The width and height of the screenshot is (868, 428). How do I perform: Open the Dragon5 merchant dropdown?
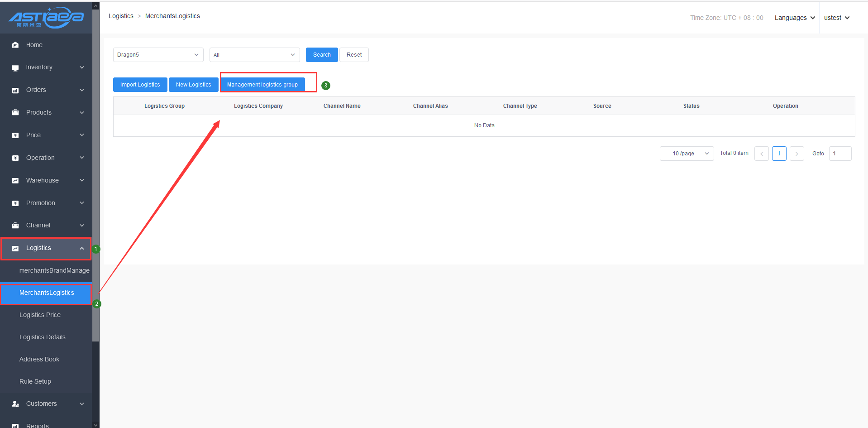click(x=158, y=55)
